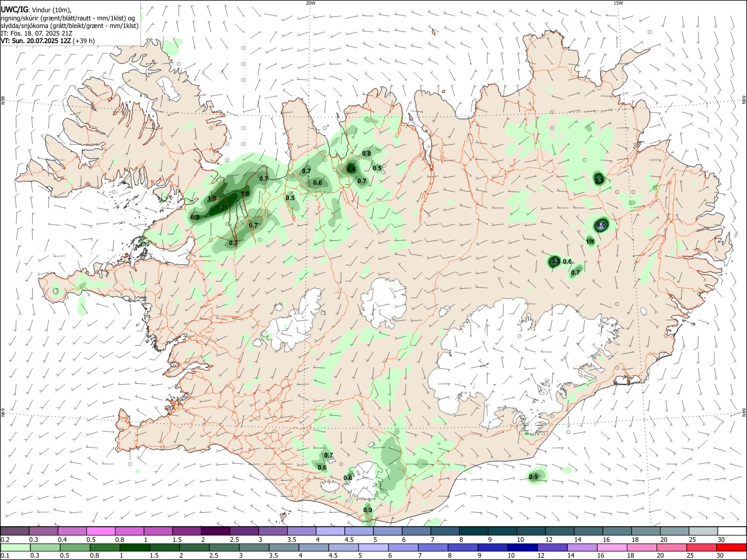Click the 0.2 label on the upper scale
The height and width of the screenshot is (560, 747).
(4, 540)
